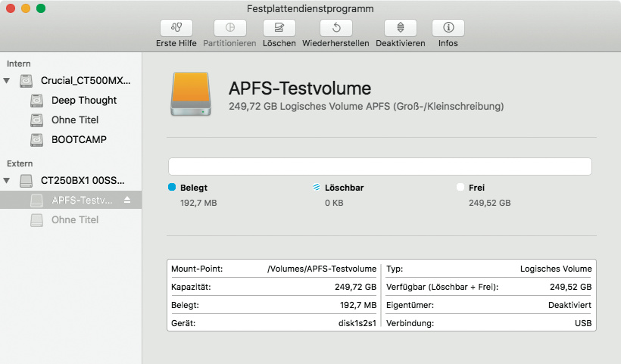Click the green zoom window button

click(41, 8)
